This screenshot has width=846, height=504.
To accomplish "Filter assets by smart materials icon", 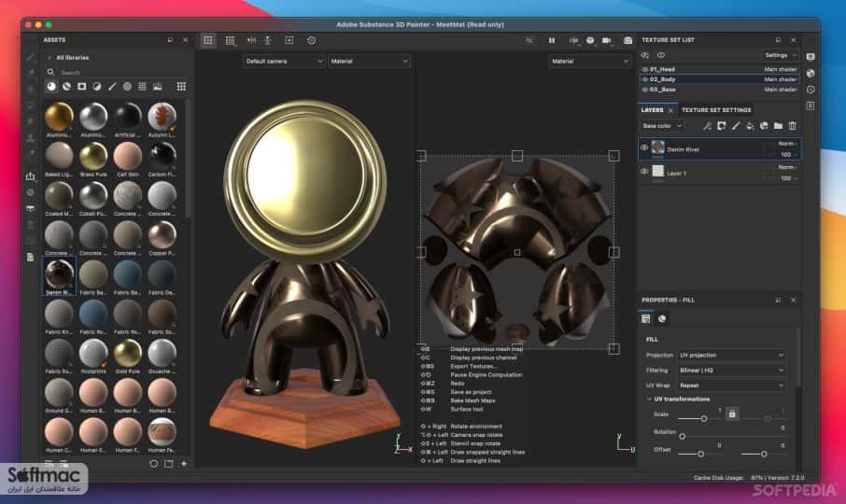I will pos(66,86).
